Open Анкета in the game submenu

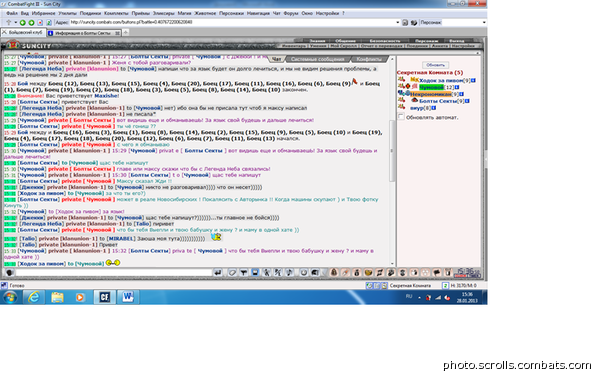pos(440,46)
